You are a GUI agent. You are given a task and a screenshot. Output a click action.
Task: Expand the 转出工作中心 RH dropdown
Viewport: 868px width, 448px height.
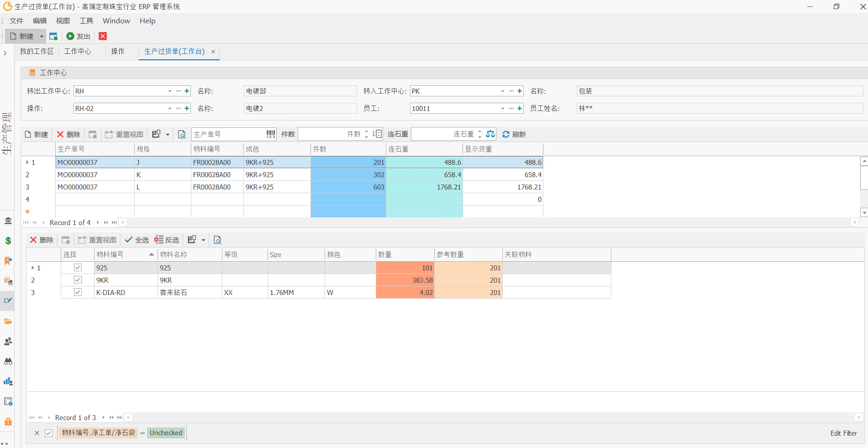coord(170,91)
